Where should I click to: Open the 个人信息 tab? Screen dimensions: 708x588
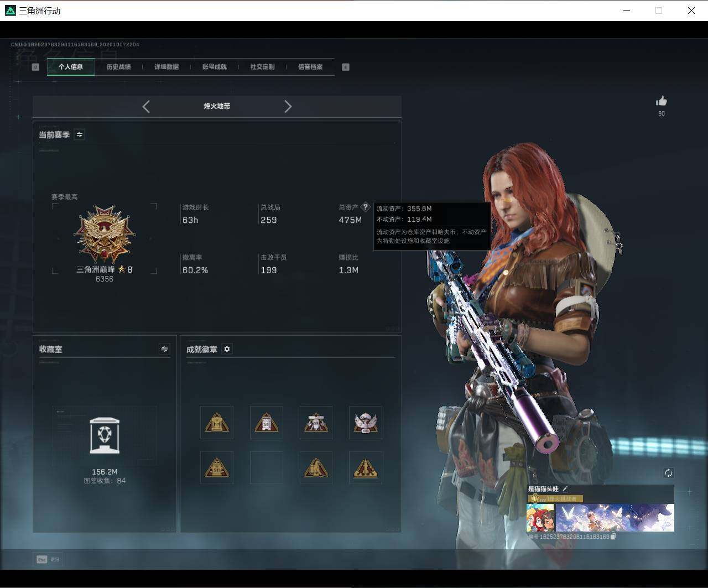pyautogui.click(x=71, y=67)
